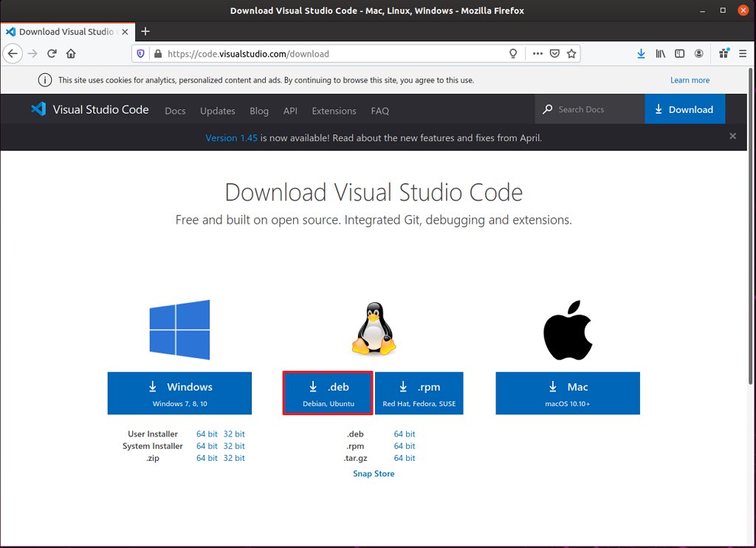The height and width of the screenshot is (548, 756).
Task: Download the .deb package for Debian, Ubuntu
Action: [328, 393]
